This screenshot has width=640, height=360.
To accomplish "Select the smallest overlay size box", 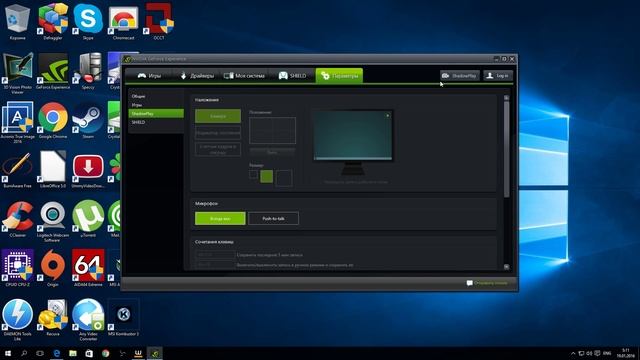I will pyautogui.click(x=253, y=175).
